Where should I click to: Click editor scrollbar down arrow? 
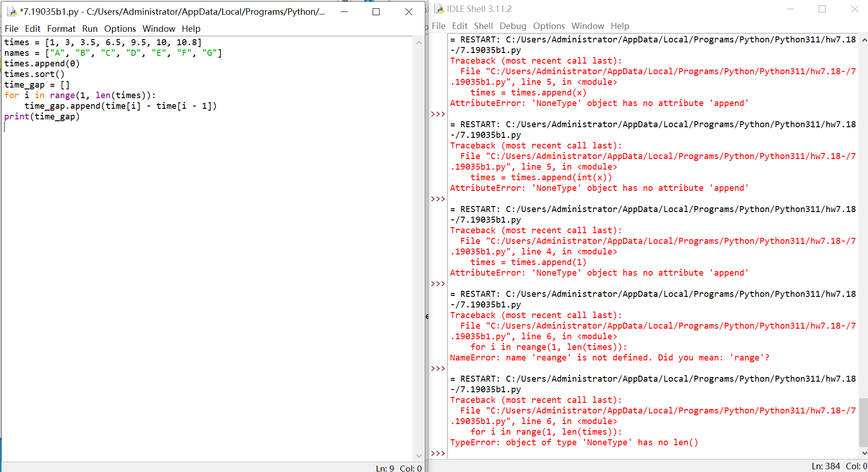coord(419,456)
